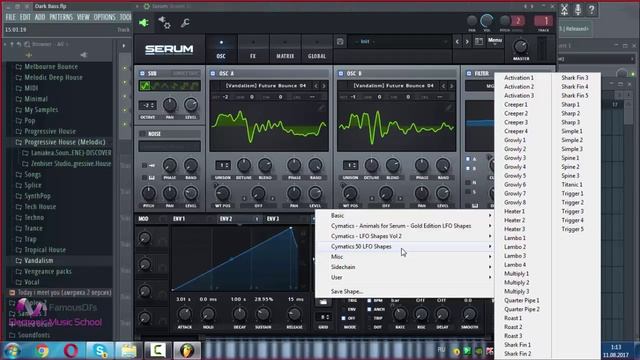Click the question mark help icon
This screenshot has height=360, width=640.
[x=591, y=9]
